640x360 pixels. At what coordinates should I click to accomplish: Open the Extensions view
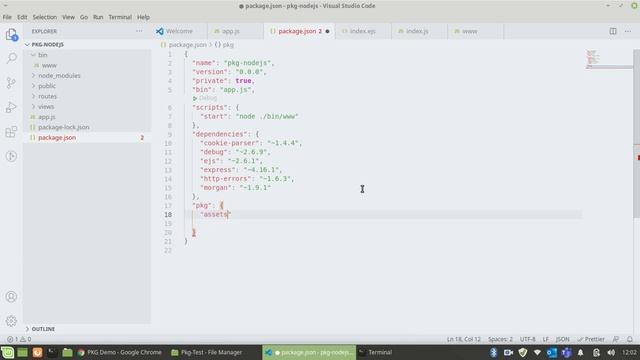click(x=11, y=132)
